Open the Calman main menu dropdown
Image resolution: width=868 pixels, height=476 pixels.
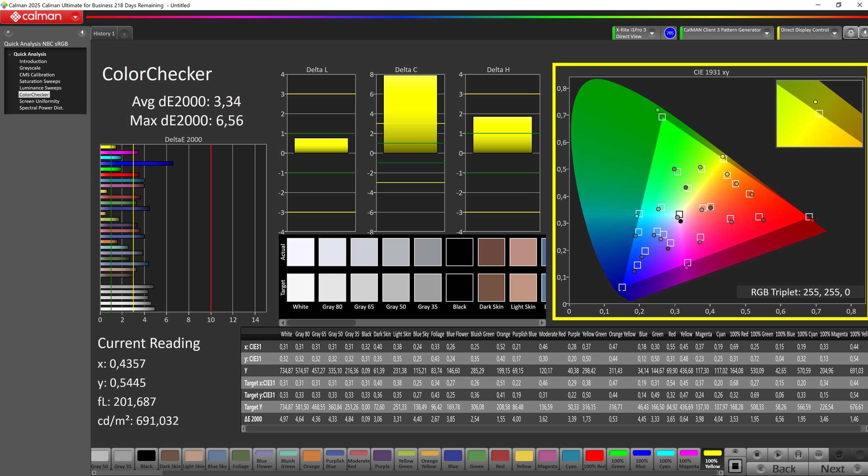click(75, 17)
